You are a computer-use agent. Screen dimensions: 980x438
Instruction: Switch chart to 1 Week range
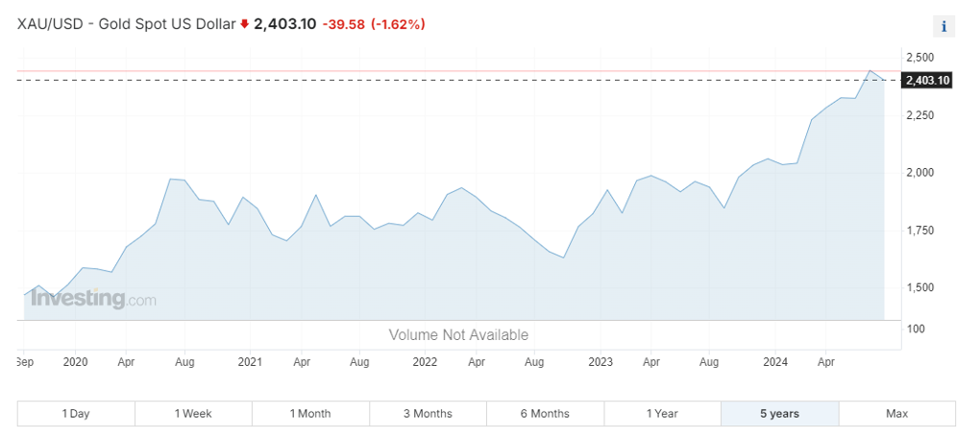point(193,413)
